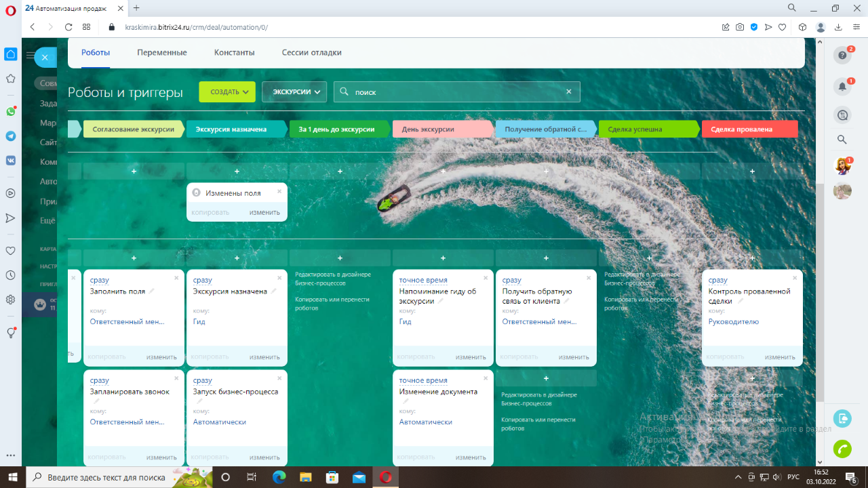This screenshot has height=488, width=868.
Task: Change точное время on Изменение документа
Action: (x=423, y=380)
